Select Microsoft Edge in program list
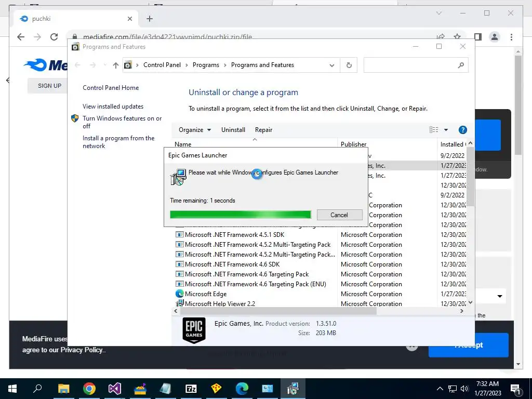 coord(206,294)
